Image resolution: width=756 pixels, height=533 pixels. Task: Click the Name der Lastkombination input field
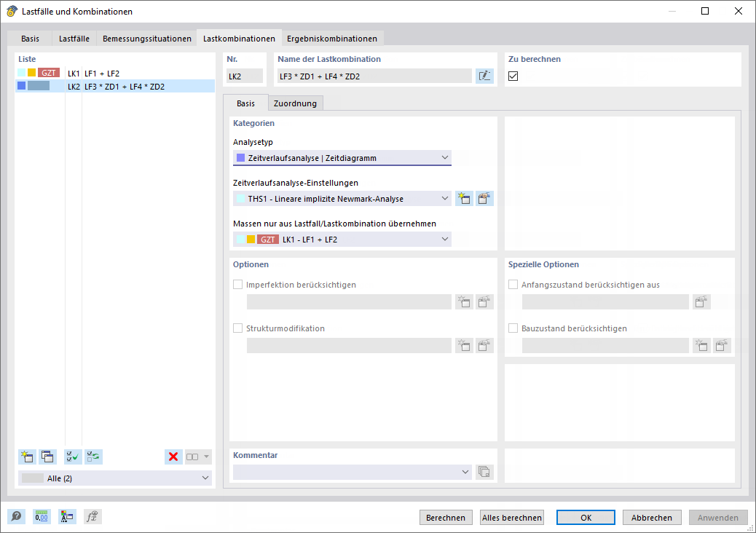click(374, 76)
